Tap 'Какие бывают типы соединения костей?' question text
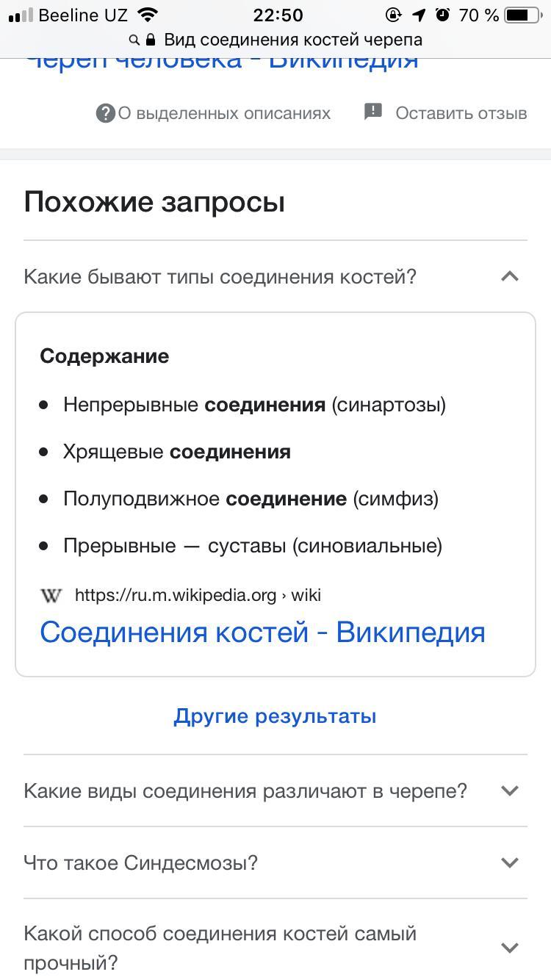The image size is (551, 980). pyautogui.click(x=220, y=277)
